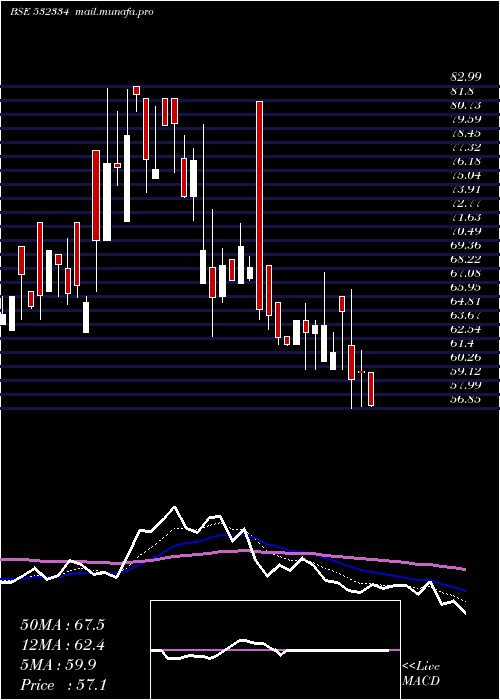Image resolution: width=500 pixels, height=700 pixels.
Task: Click the Price : 57.1 readout
Action: pyautogui.click(x=62, y=685)
